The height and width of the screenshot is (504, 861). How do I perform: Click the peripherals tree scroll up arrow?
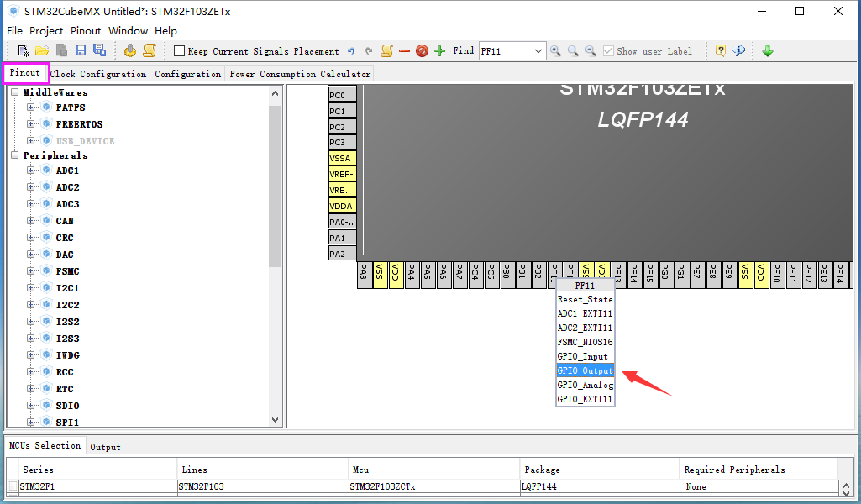pyautogui.click(x=276, y=93)
